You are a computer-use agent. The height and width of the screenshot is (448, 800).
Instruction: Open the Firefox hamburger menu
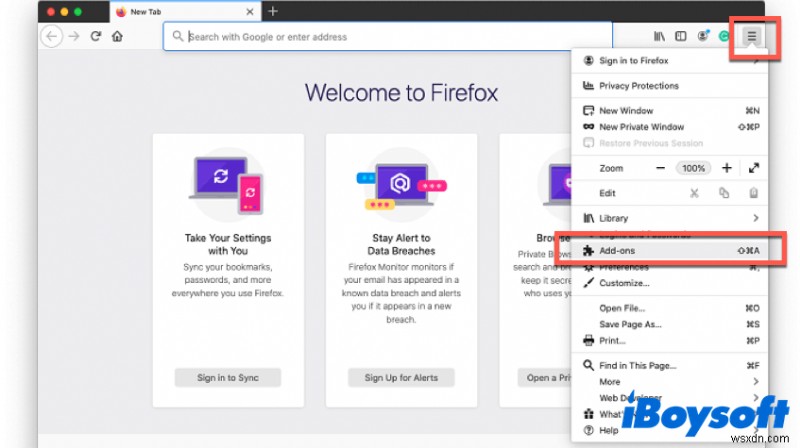click(x=751, y=36)
